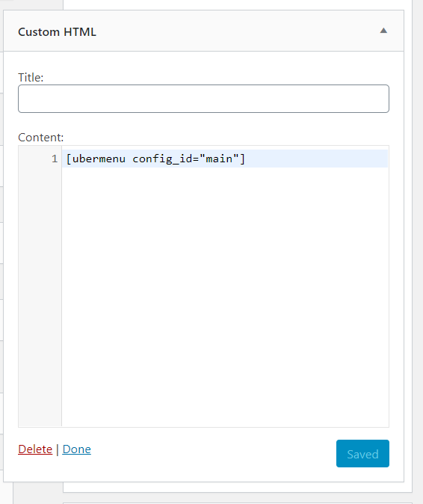Click the Title: label
The width and height of the screenshot is (423, 504).
click(31, 78)
